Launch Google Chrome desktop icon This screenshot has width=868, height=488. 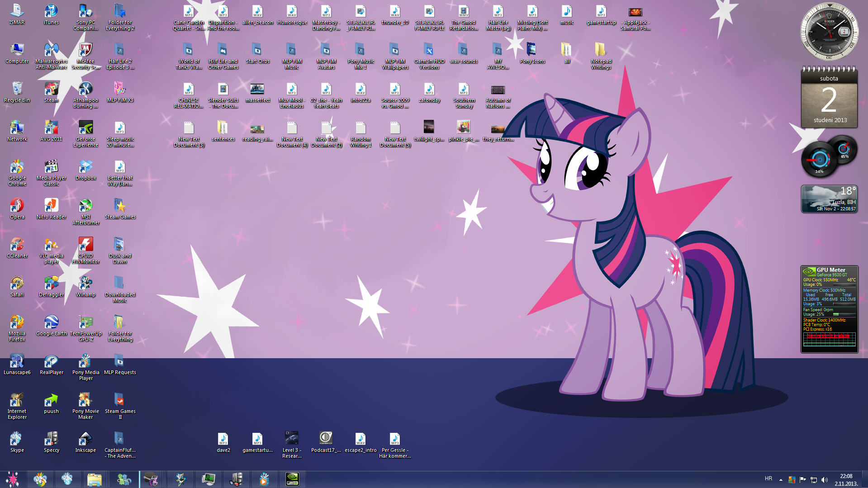[x=17, y=173]
